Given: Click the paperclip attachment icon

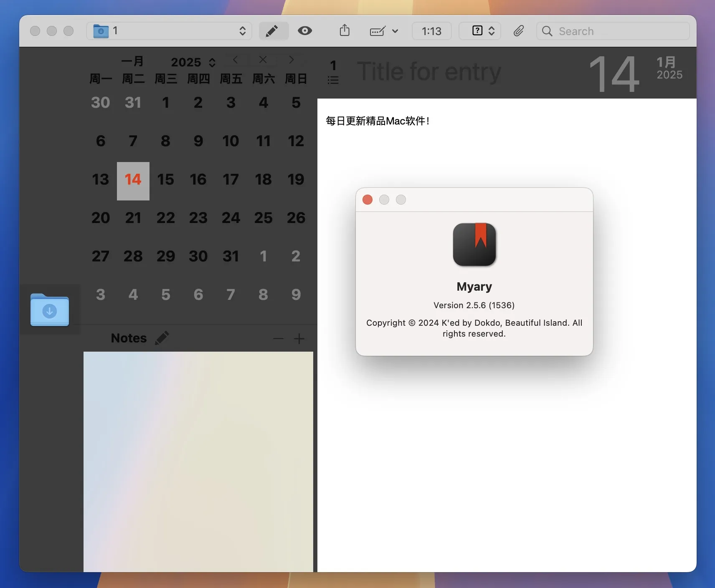Looking at the screenshot, I should tap(519, 31).
